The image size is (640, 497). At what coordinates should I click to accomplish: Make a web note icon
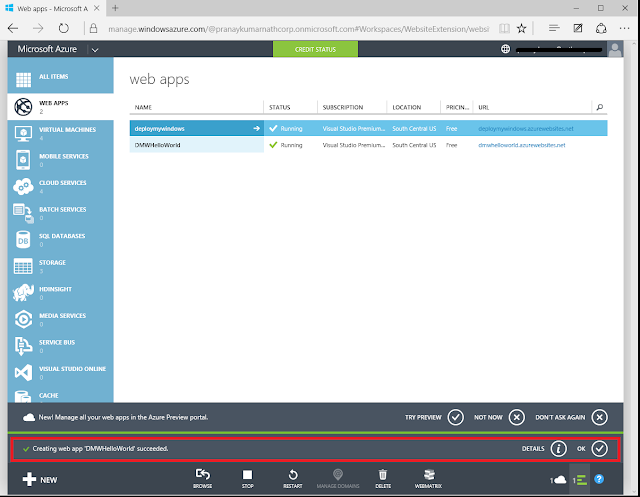pyautogui.click(x=578, y=28)
